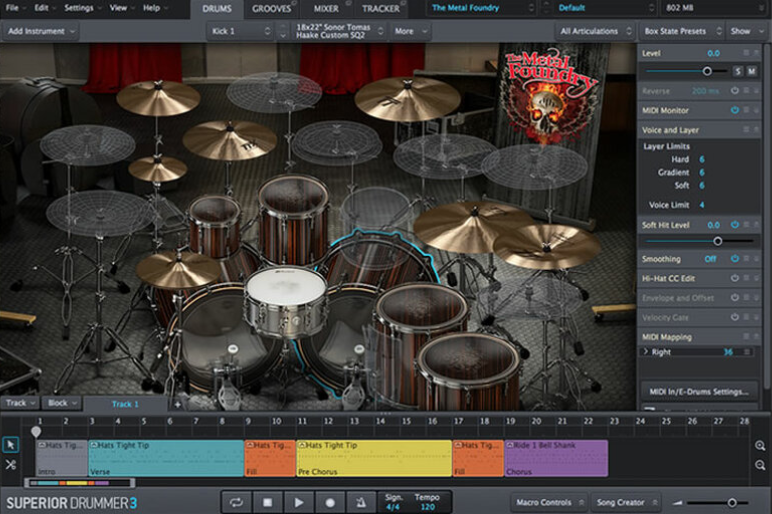
Task: Open the Right mapping row menu icon
Action: [x=747, y=352]
